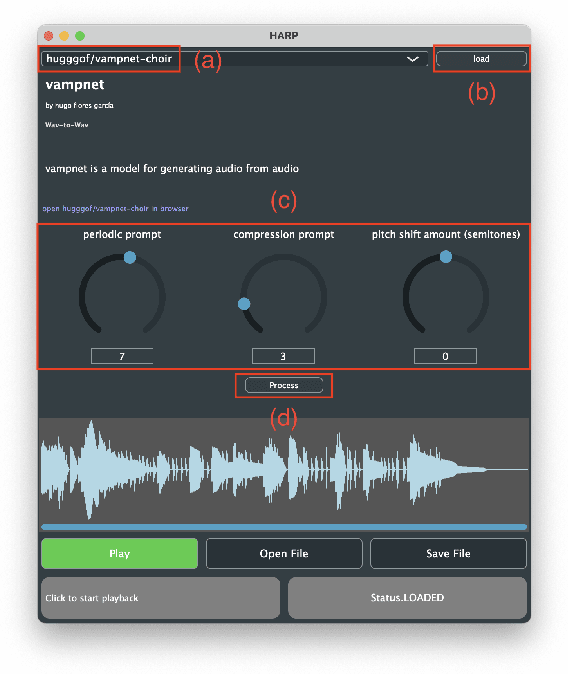Open huggof/vampnet-choir in browser link
This screenshot has width=568, height=674.
tap(115, 208)
